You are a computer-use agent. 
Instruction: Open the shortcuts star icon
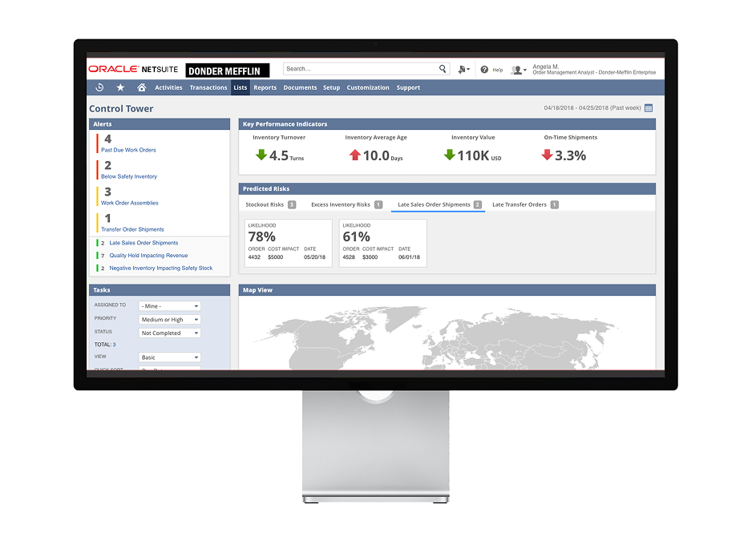click(120, 87)
